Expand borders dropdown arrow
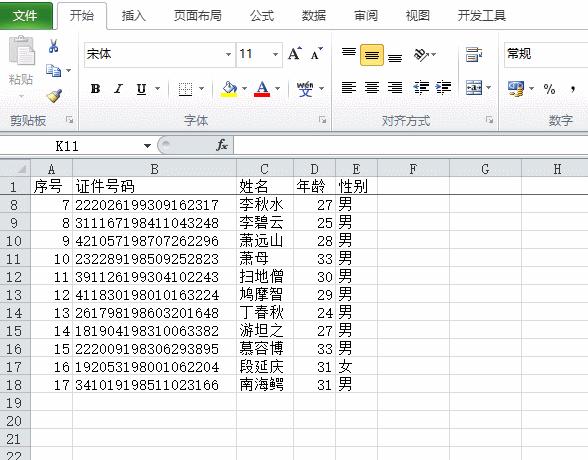This screenshot has height=460, width=588. click(201, 89)
